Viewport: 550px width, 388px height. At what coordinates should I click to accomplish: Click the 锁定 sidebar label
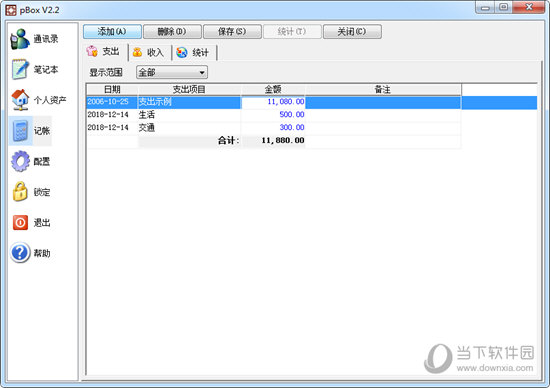42,192
